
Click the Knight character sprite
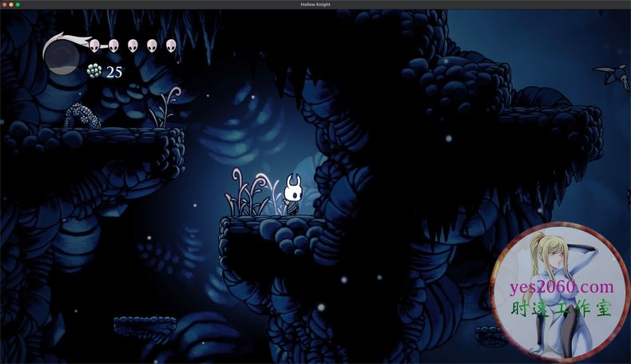pos(293,193)
